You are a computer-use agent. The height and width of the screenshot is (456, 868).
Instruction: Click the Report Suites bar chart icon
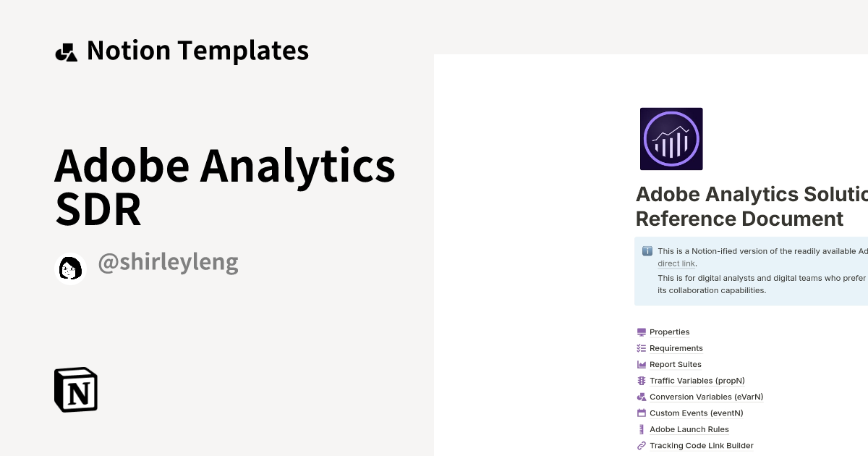[641, 364]
